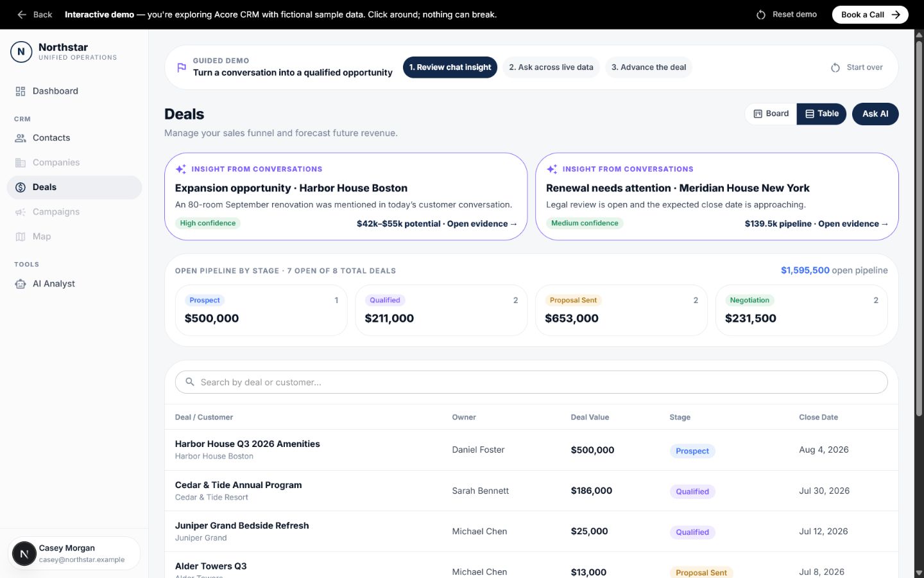
Task: Open the Negotiation stage card $231,500
Action: click(x=801, y=310)
